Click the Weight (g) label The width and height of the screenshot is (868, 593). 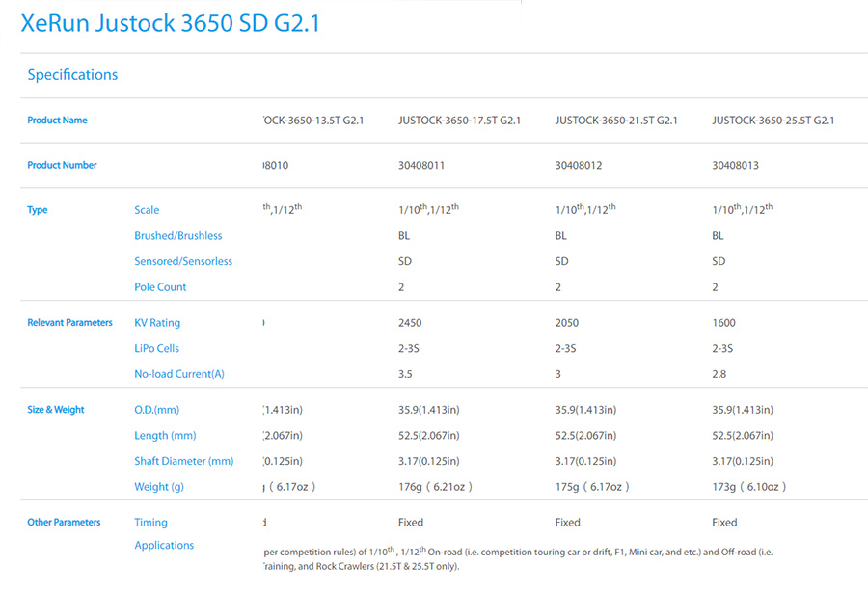point(159,487)
